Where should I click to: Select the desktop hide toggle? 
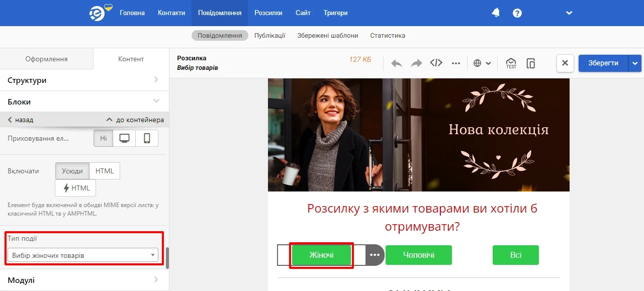click(124, 138)
